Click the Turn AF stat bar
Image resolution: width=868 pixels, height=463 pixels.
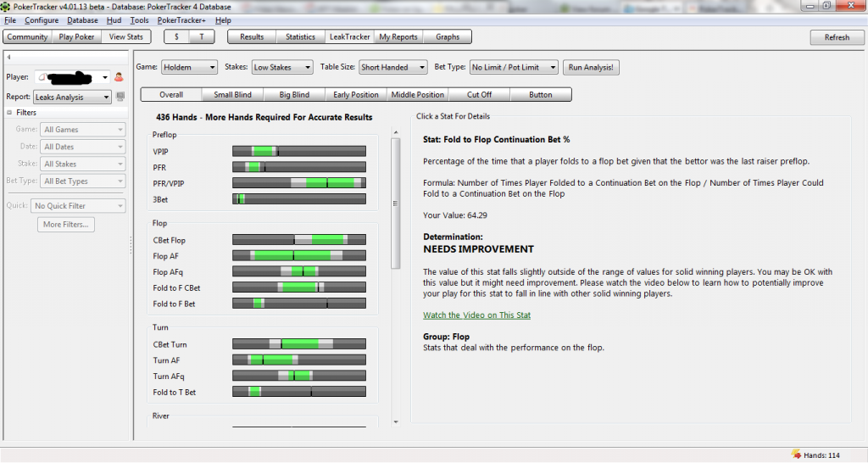pyautogui.click(x=299, y=360)
